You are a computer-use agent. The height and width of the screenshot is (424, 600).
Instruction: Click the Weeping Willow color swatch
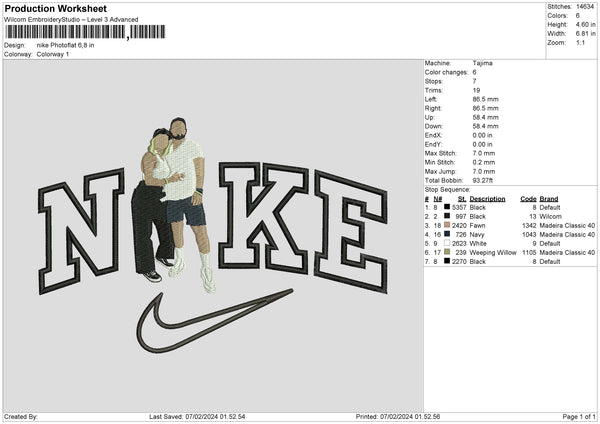(x=447, y=252)
